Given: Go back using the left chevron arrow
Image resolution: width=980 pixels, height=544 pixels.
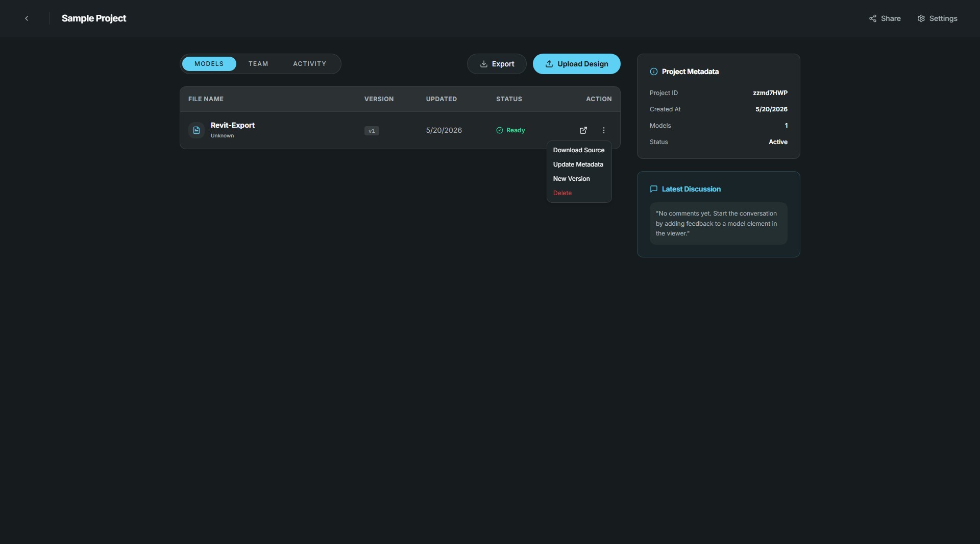Looking at the screenshot, I should click(x=27, y=18).
